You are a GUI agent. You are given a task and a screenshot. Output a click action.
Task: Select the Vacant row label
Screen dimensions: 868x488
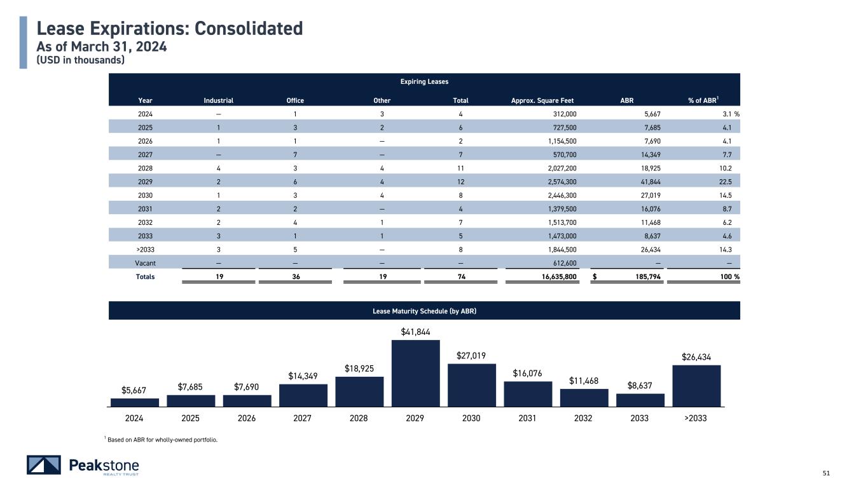pos(146,263)
